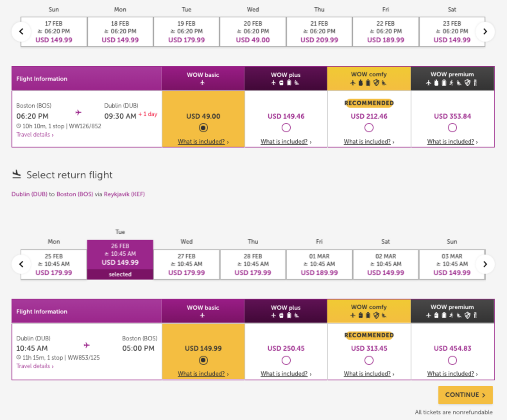Pick outbound date 19 FEB USD 179.99
This screenshot has height=420, width=507.
coord(186,32)
